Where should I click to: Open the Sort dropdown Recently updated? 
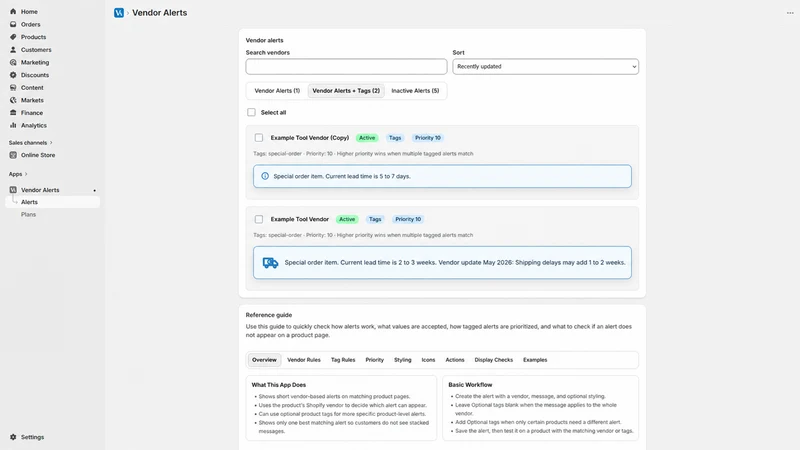[x=545, y=66]
